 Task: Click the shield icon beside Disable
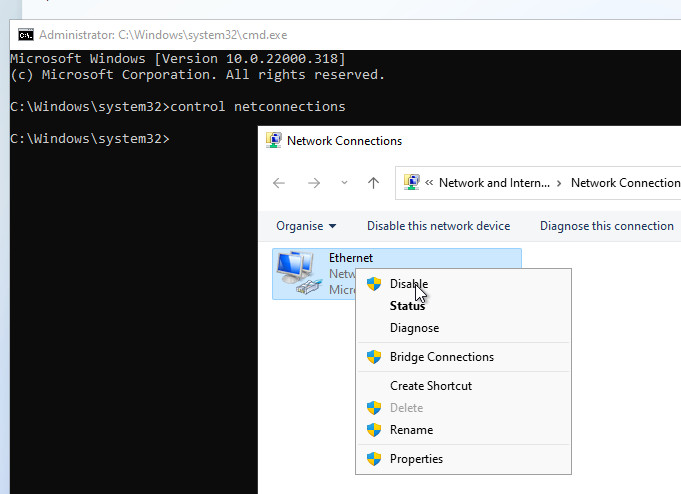tap(374, 284)
